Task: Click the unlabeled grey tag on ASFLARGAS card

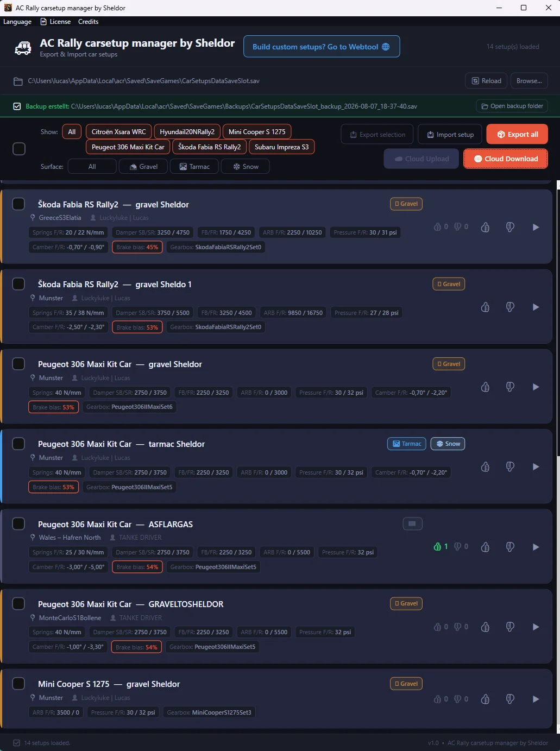Action: (x=412, y=523)
